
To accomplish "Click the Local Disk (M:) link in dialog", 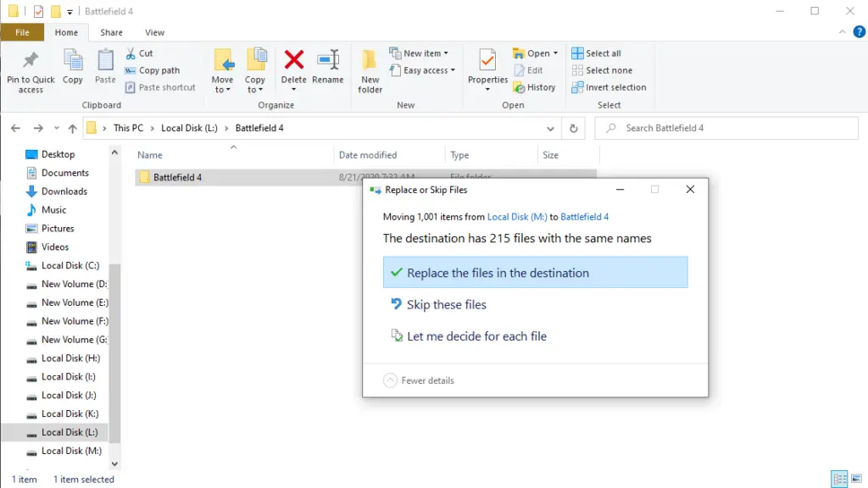I will 517,217.
